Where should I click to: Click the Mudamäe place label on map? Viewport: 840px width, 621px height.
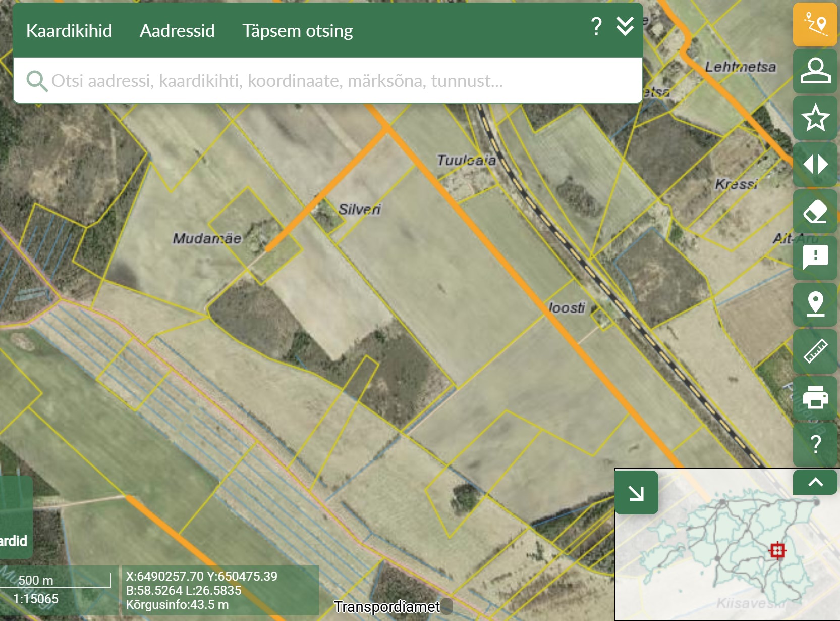[207, 238]
